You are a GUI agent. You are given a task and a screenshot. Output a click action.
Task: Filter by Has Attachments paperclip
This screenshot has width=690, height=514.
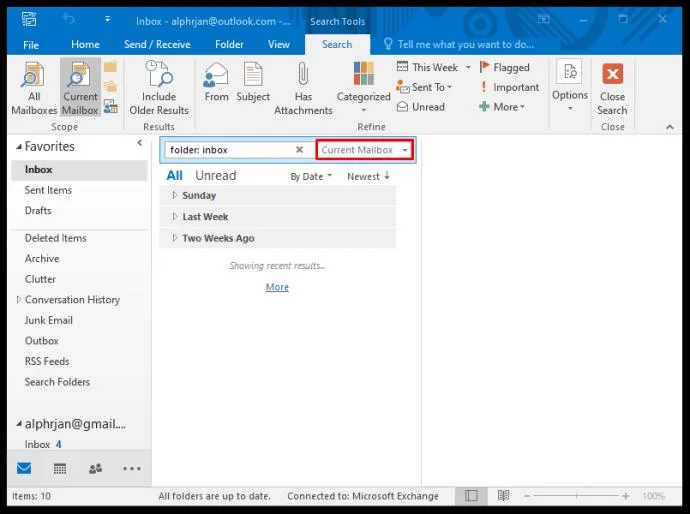click(303, 88)
